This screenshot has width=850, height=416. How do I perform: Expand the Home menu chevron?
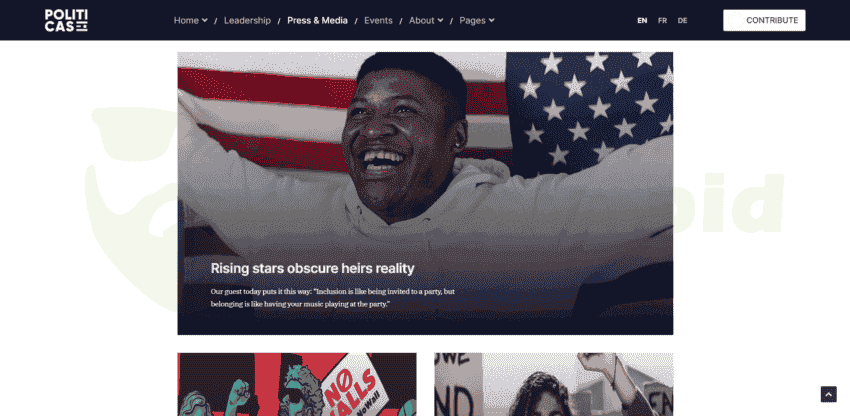click(x=204, y=20)
